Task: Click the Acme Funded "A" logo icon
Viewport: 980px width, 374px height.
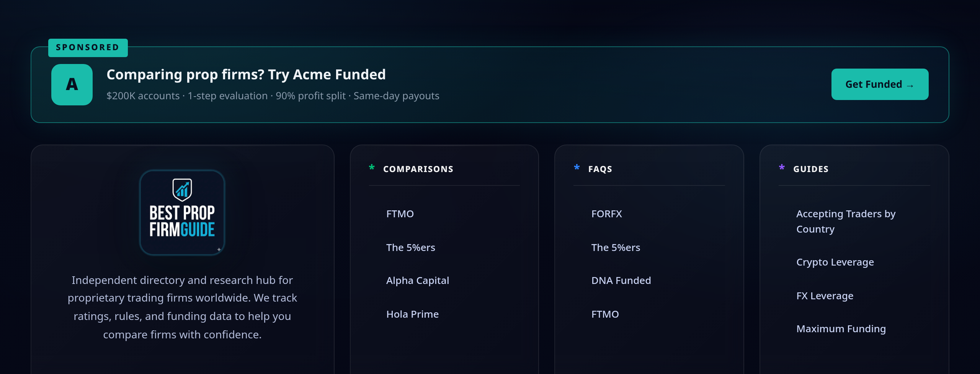Action: (x=72, y=85)
